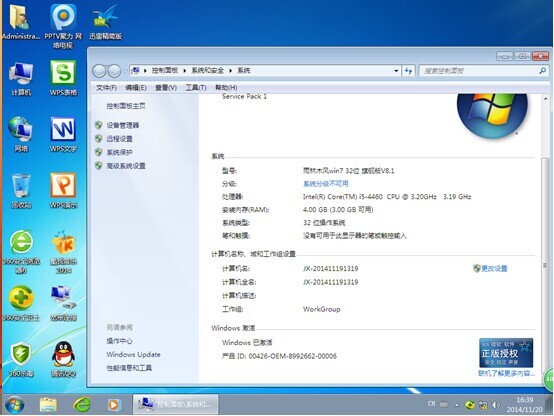554x416 pixels.
Task: Click the scrollbar up arrow
Action: point(545,99)
